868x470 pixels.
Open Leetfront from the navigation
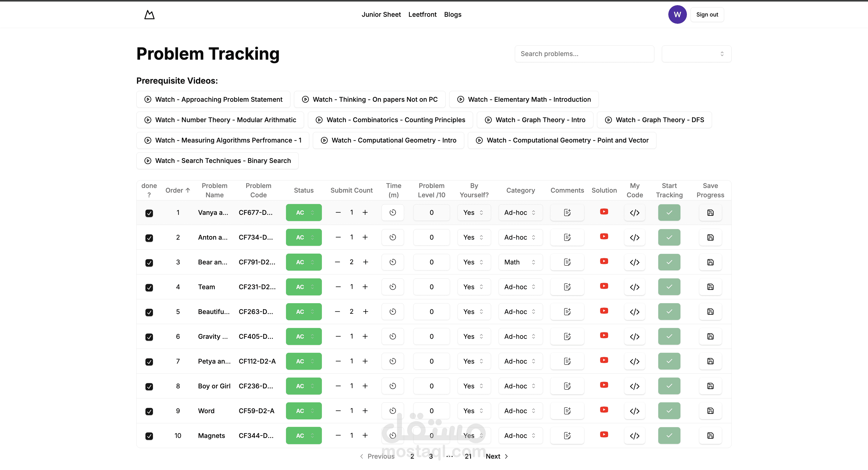pyautogui.click(x=422, y=14)
